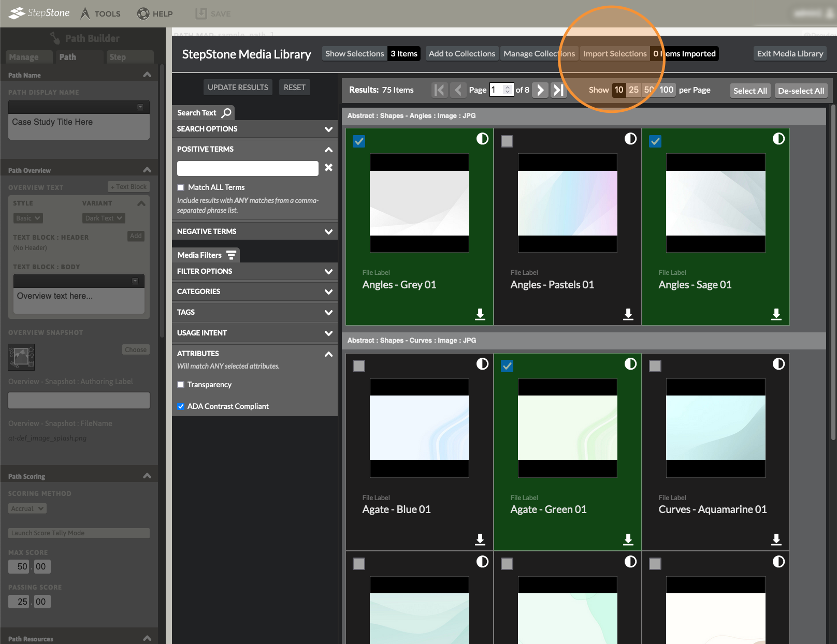This screenshot has width=837, height=644.
Task: Open Manage Collections
Action: (539, 54)
